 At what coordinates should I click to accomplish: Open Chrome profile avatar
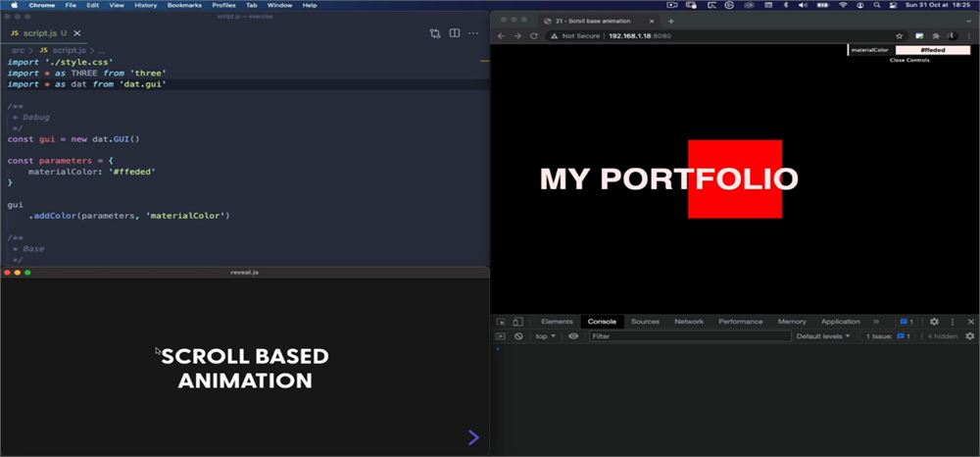pos(953,36)
